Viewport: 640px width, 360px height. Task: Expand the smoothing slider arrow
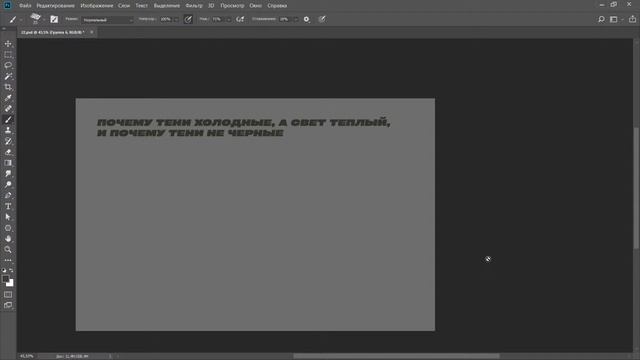tap(296, 19)
